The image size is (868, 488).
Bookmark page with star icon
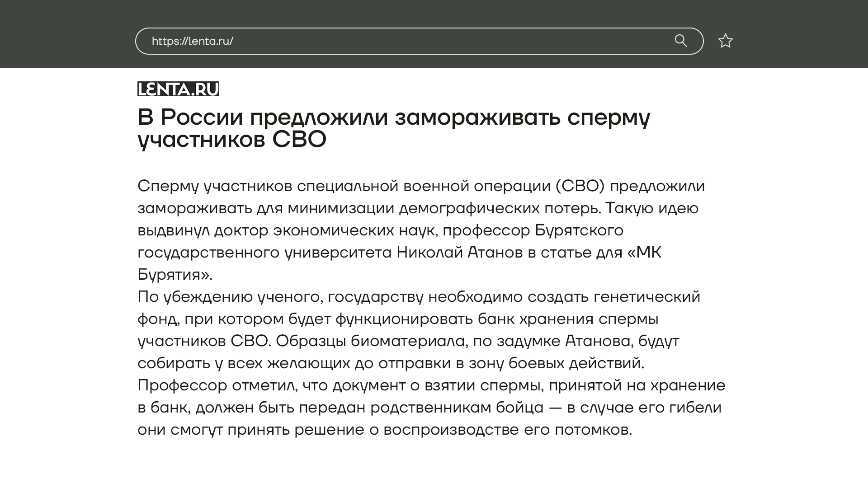click(725, 41)
